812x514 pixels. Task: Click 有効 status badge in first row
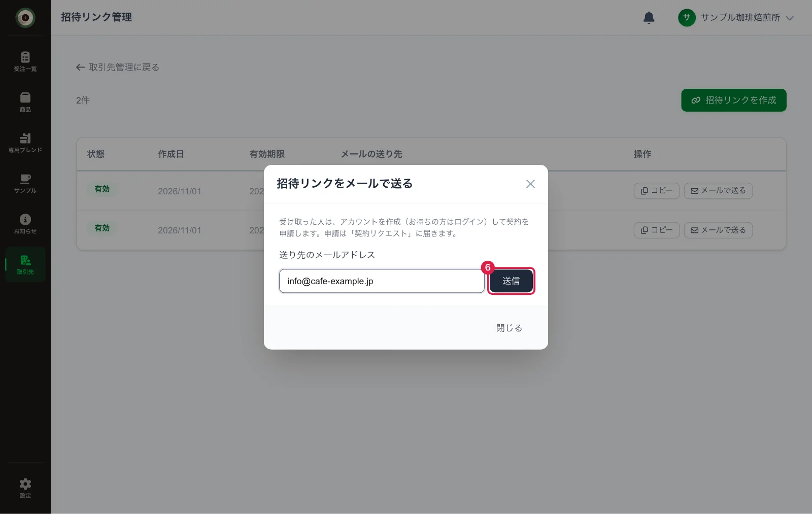pyautogui.click(x=102, y=189)
